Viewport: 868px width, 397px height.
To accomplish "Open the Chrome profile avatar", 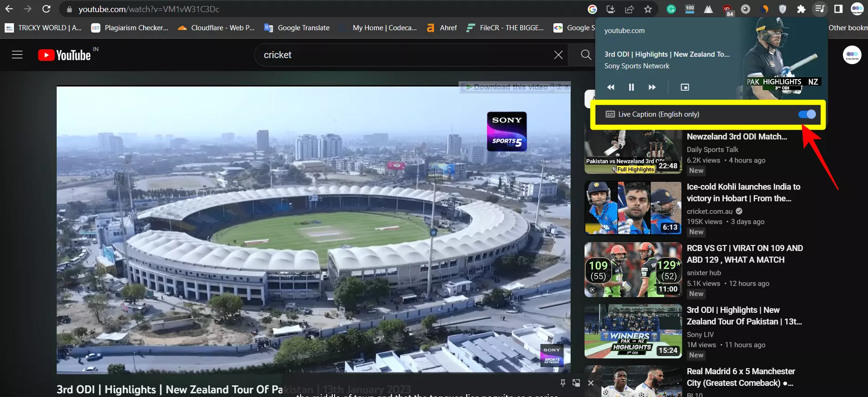I will pos(857,9).
